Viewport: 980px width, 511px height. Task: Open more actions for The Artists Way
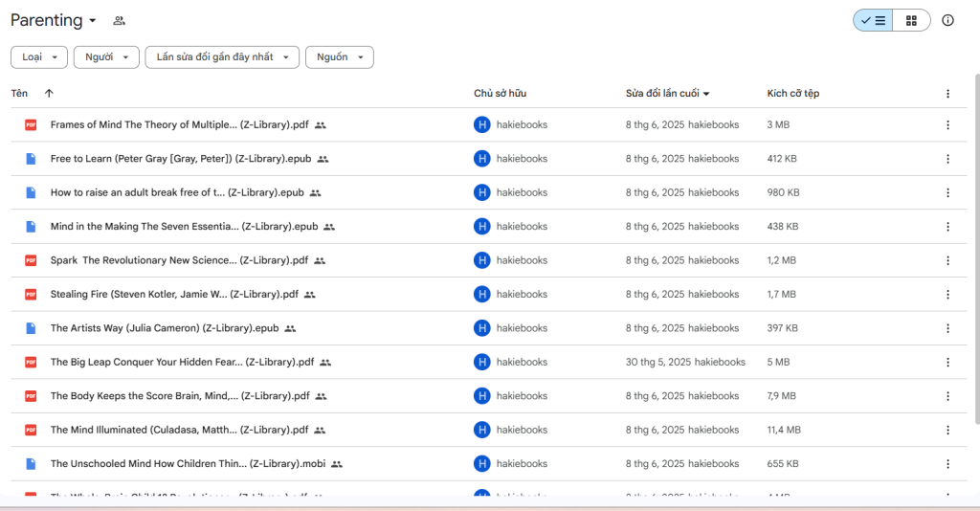[947, 328]
